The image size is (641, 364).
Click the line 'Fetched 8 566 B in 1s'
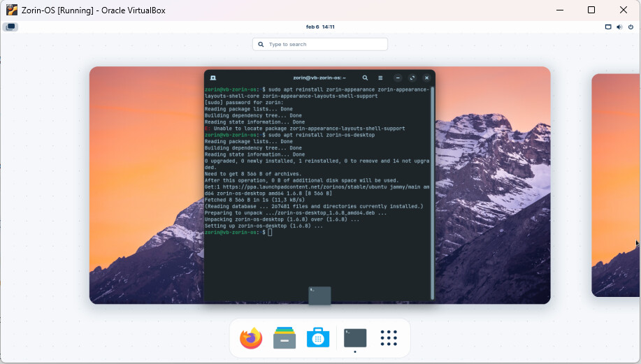pyautogui.click(x=254, y=200)
